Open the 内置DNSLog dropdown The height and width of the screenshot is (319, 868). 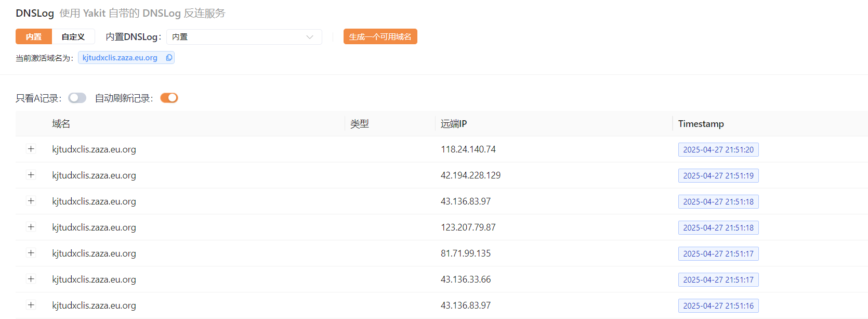244,37
